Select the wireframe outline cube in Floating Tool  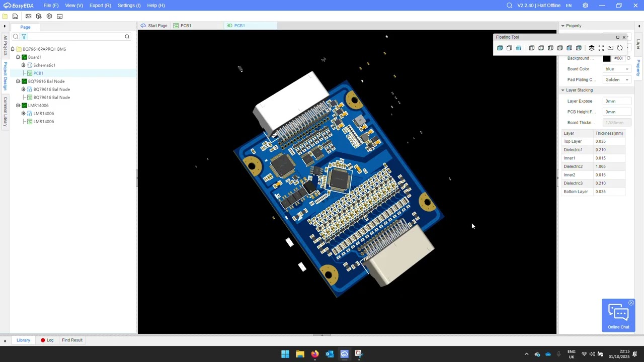click(x=509, y=48)
